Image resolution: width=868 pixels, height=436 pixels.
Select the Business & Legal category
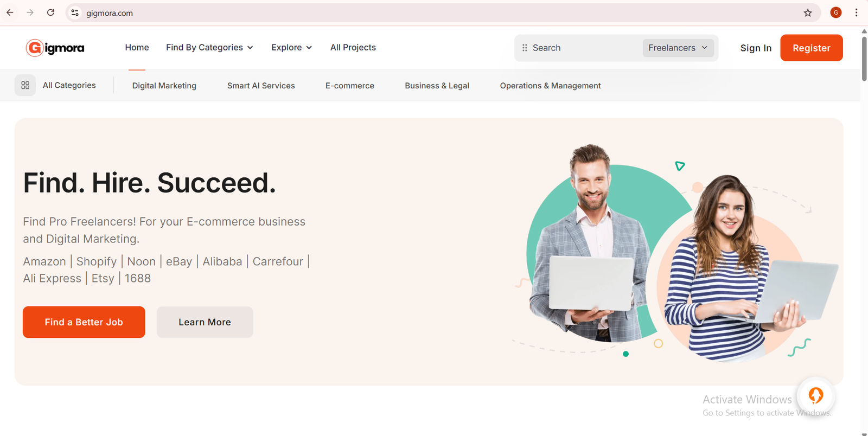pos(437,86)
